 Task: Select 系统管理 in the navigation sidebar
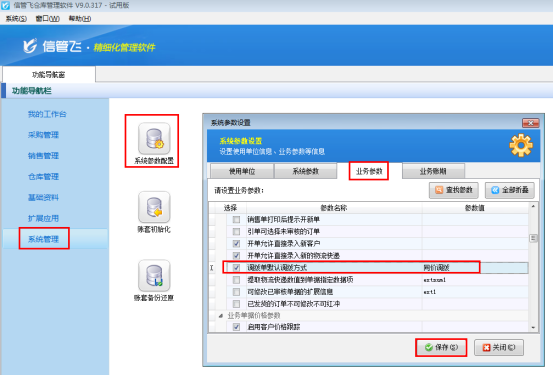pos(44,239)
